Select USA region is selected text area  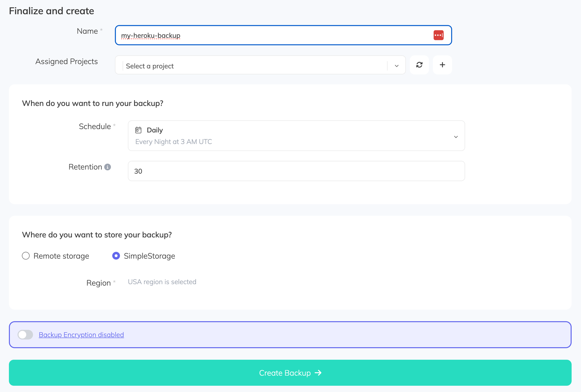(x=162, y=281)
